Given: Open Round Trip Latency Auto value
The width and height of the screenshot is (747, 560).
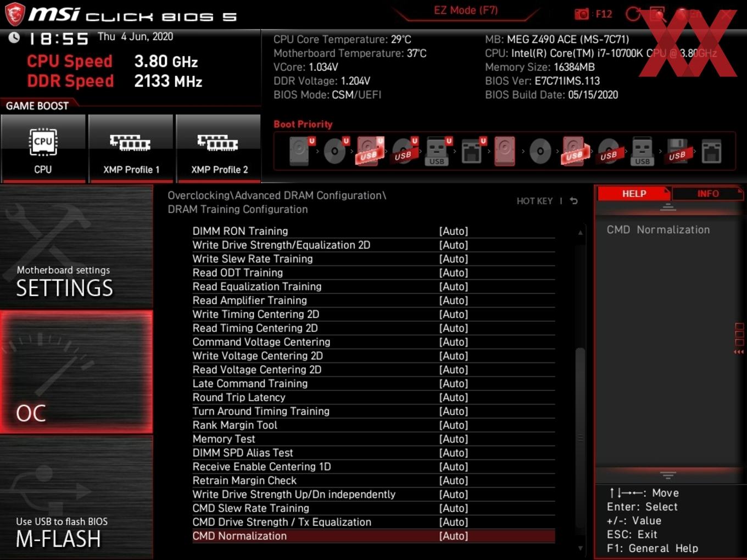Looking at the screenshot, I should tap(454, 397).
